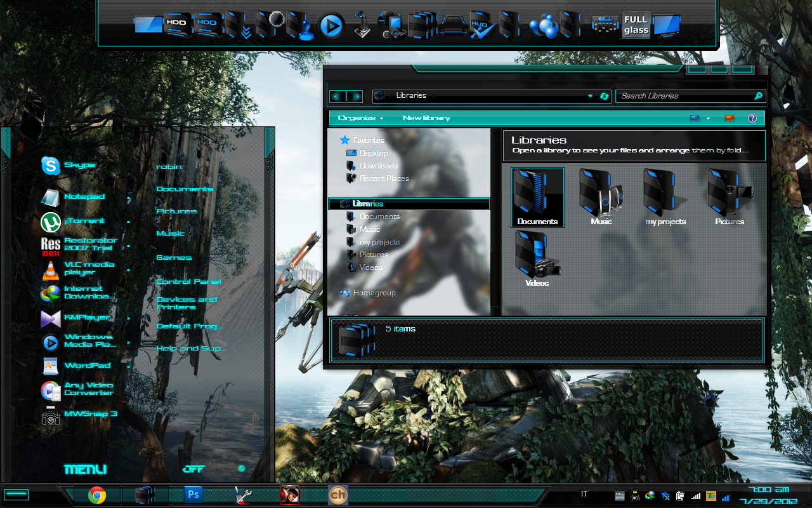Viewport: 812px width, 508px height.
Task: Click the Search Libraries field
Action: [x=691, y=96]
